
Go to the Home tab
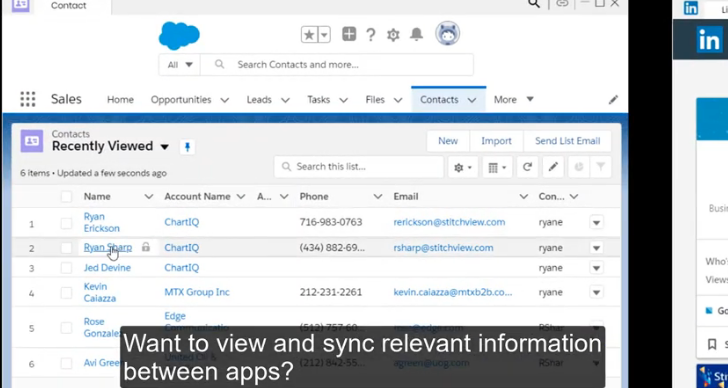click(120, 100)
